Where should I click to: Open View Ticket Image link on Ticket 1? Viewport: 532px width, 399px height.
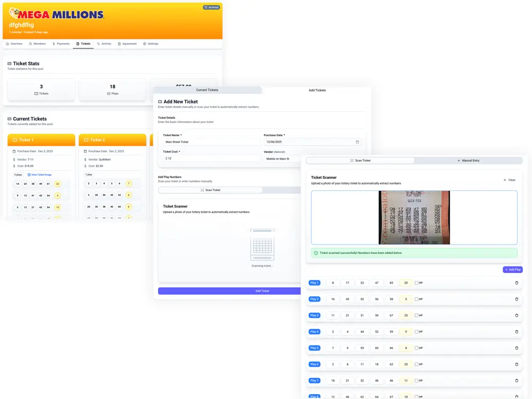point(41,174)
